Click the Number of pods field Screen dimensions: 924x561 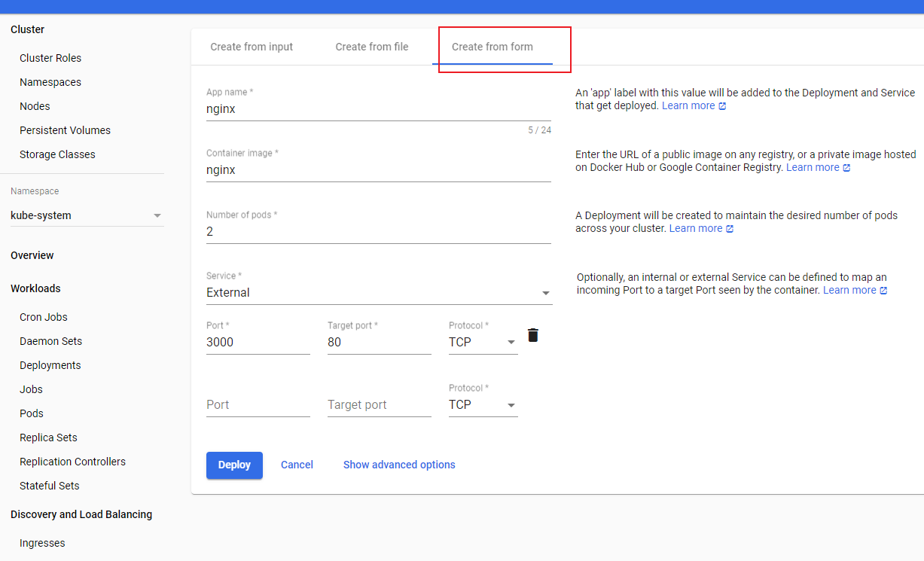click(378, 231)
